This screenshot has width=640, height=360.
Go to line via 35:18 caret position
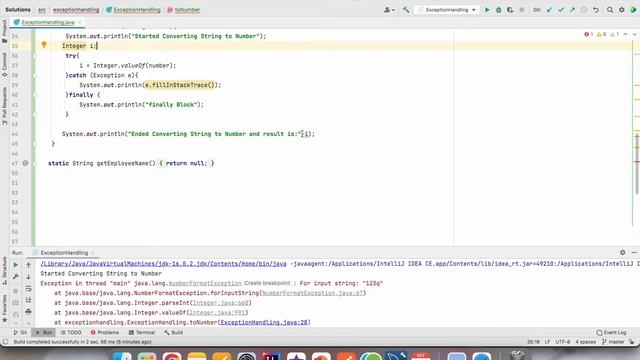point(533,342)
